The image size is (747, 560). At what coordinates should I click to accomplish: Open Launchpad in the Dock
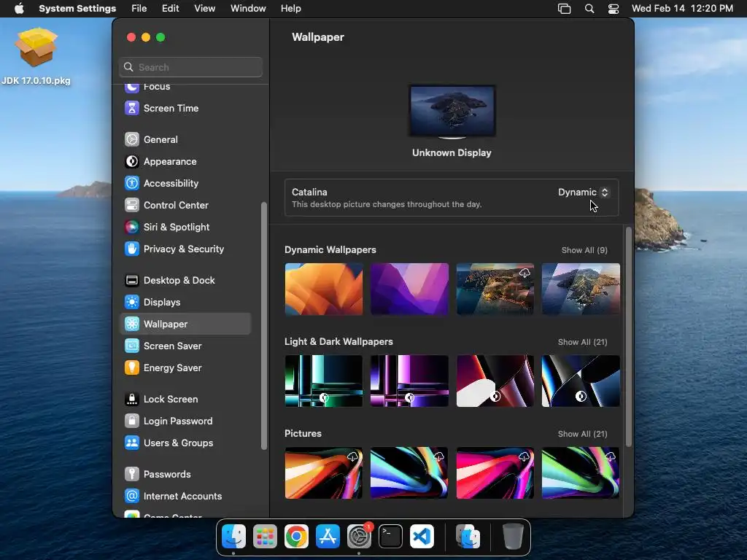tap(265, 537)
